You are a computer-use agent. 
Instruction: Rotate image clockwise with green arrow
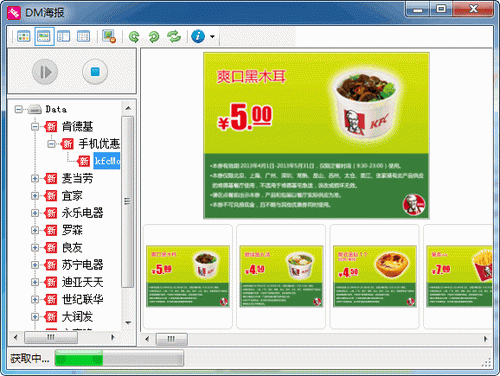point(154,36)
